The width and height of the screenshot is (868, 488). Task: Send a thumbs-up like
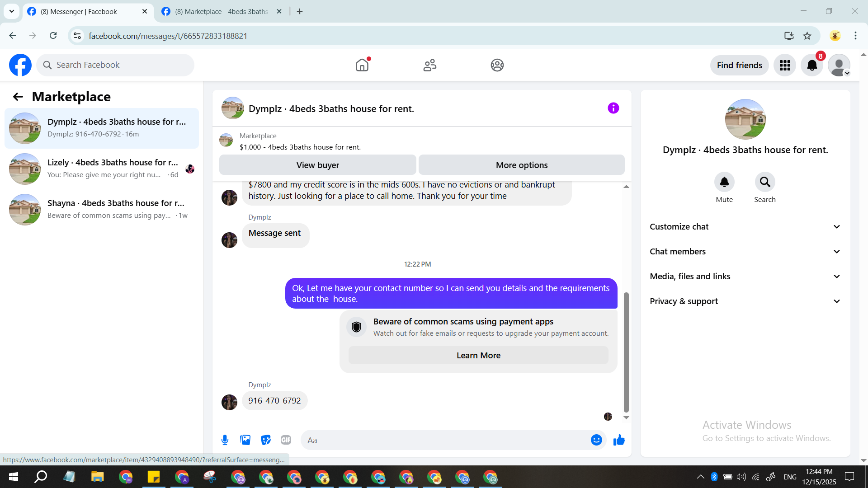point(619,440)
